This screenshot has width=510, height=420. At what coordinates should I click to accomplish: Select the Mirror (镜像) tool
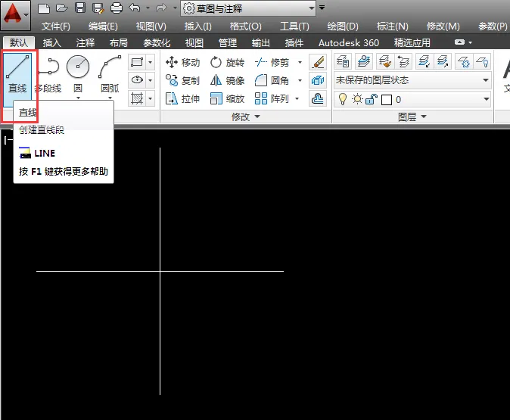[227, 80]
